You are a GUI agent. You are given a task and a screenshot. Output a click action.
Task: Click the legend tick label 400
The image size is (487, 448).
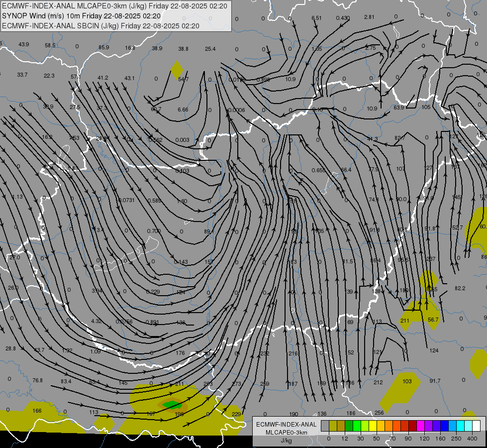point(472,439)
